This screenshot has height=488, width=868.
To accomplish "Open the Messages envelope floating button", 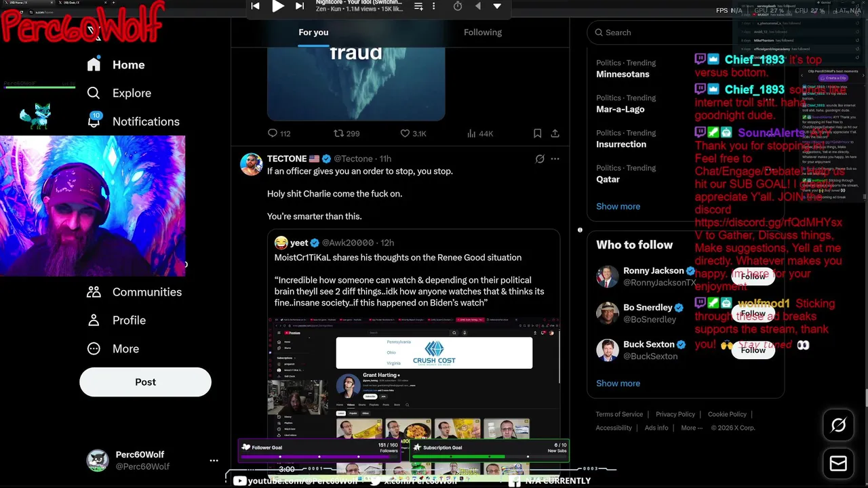I will 838,464.
